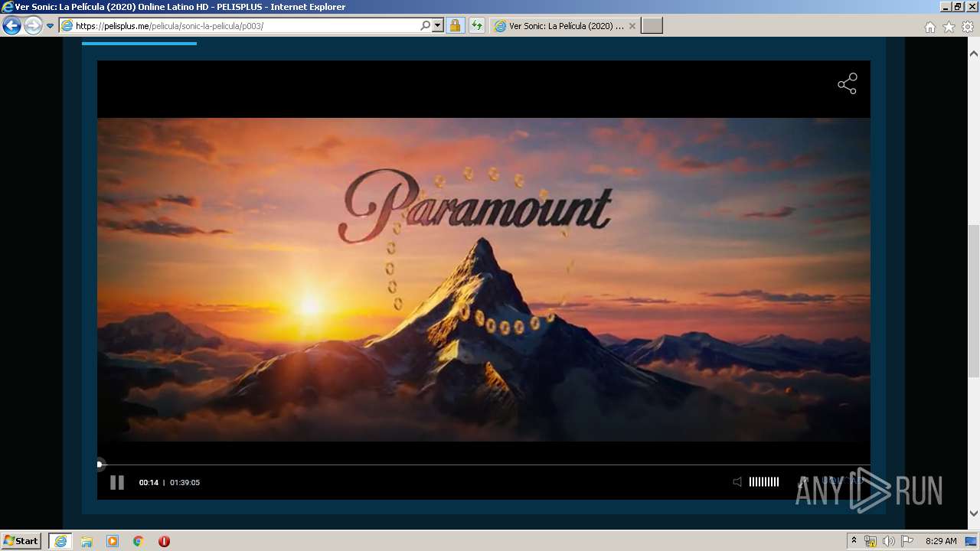Select the Ver Sonic: La Película tab
This screenshot has height=551, width=980.
tap(564, 25)
